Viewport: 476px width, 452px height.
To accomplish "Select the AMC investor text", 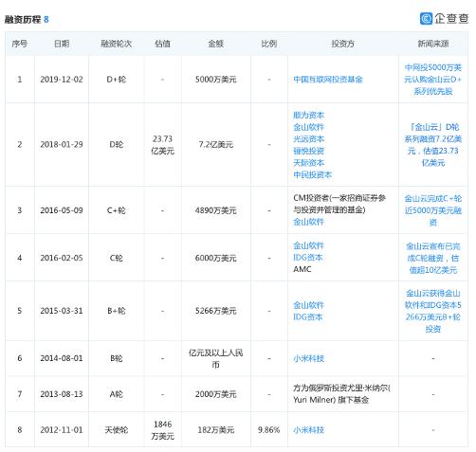I will [x=302, y=269].
